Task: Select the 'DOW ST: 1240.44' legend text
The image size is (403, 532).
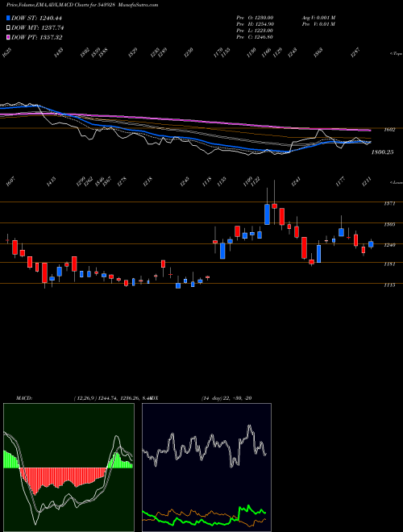Action: 36,18
